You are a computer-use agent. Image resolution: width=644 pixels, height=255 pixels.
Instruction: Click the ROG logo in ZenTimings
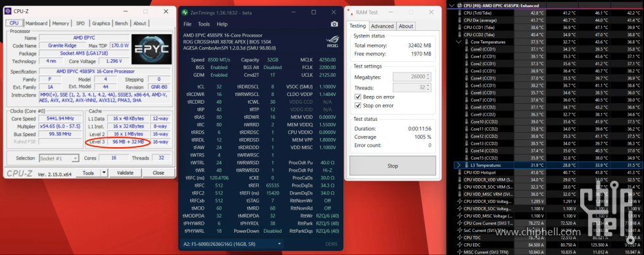(x=333, y=41)
